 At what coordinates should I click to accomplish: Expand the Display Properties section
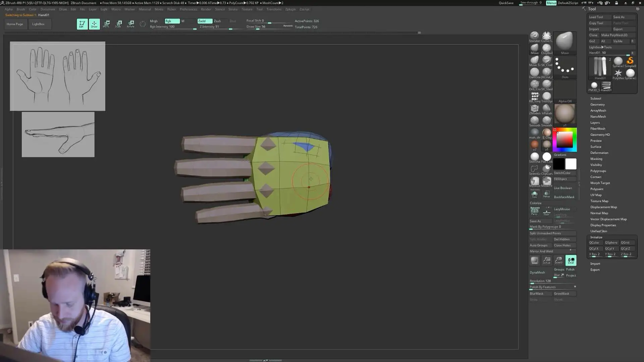pos(603,225)
